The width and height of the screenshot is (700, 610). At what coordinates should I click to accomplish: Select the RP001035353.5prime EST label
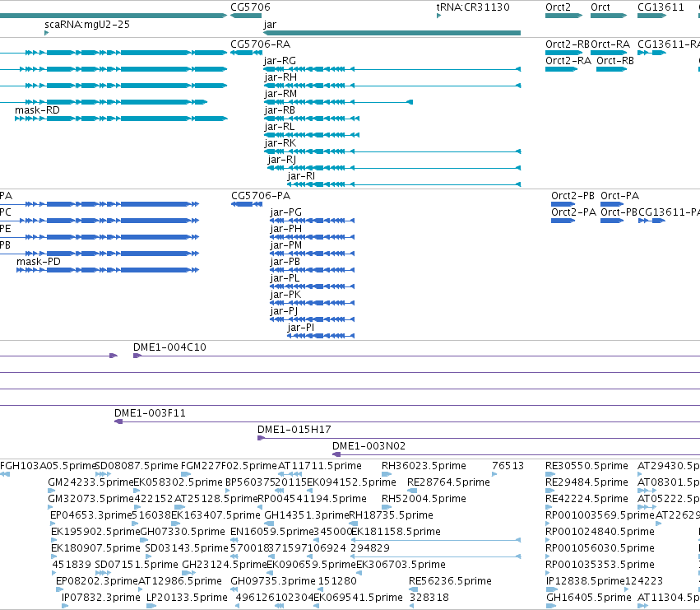pos(600,565)
